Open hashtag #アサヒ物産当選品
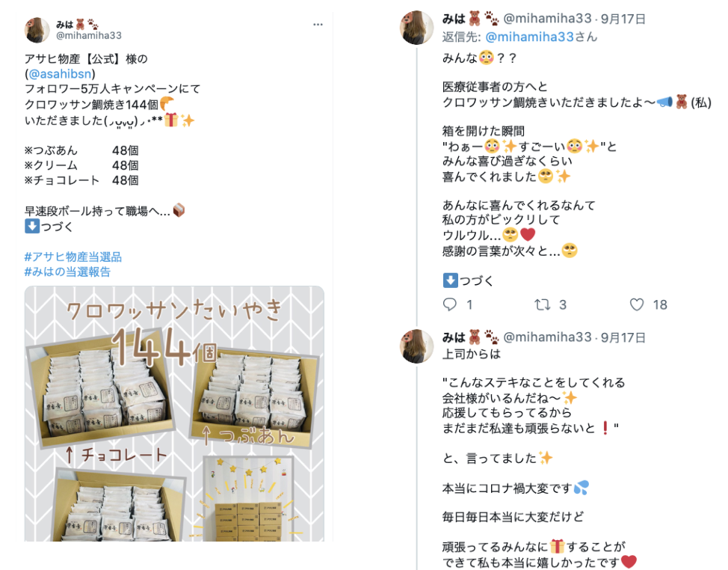Screen dimensions: 728x570 pyautogui.click(x=73, y=257)
